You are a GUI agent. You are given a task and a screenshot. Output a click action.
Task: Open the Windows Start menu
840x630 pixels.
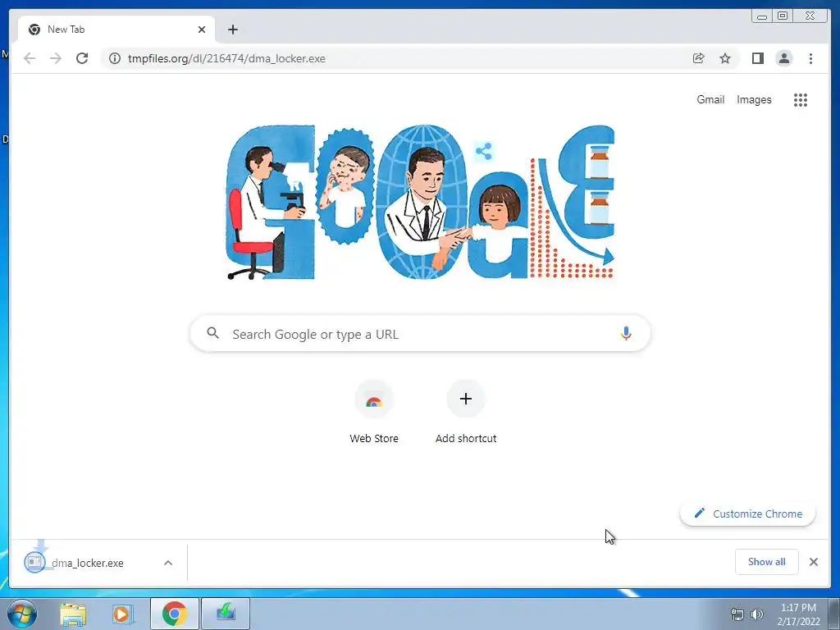22,614
